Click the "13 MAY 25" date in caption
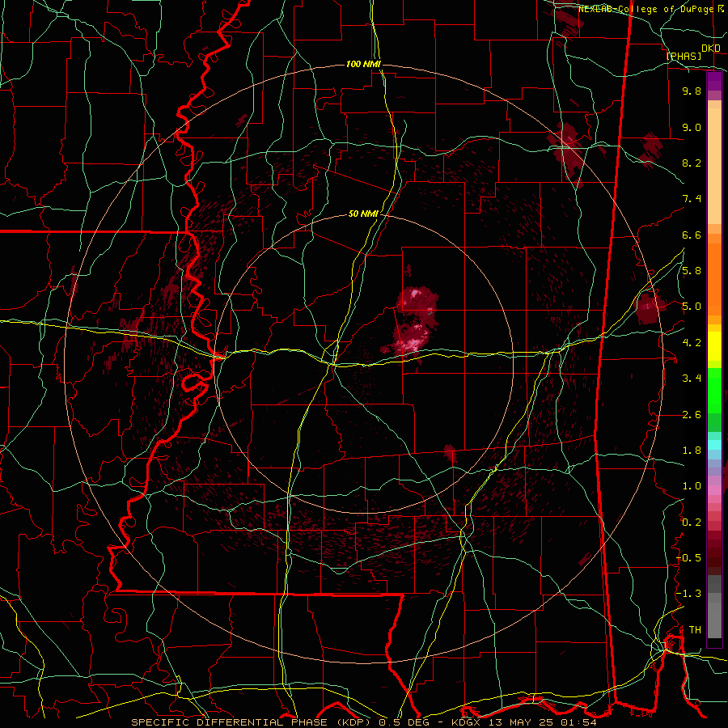 [519, 722]
